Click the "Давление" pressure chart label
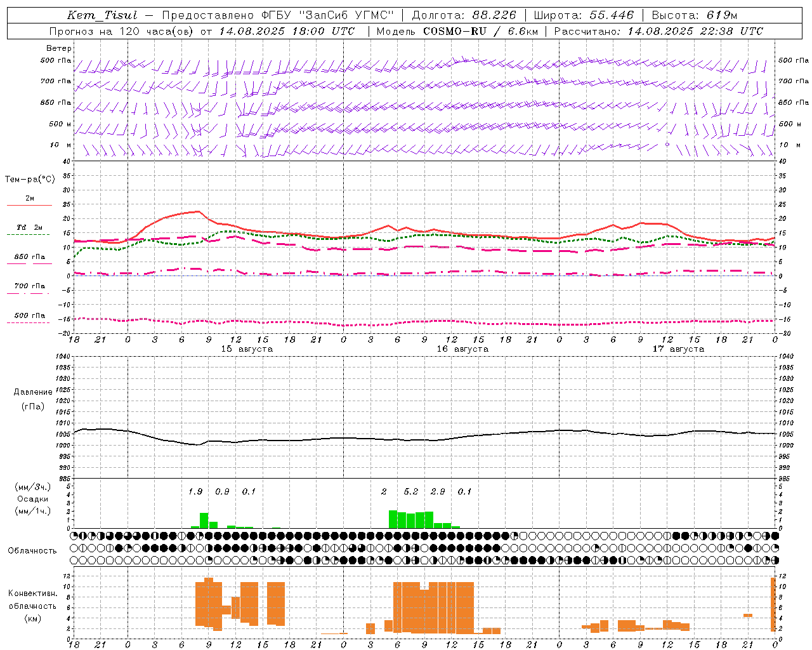812x650 pixels. pyautogui.click(x=33, y=392)
